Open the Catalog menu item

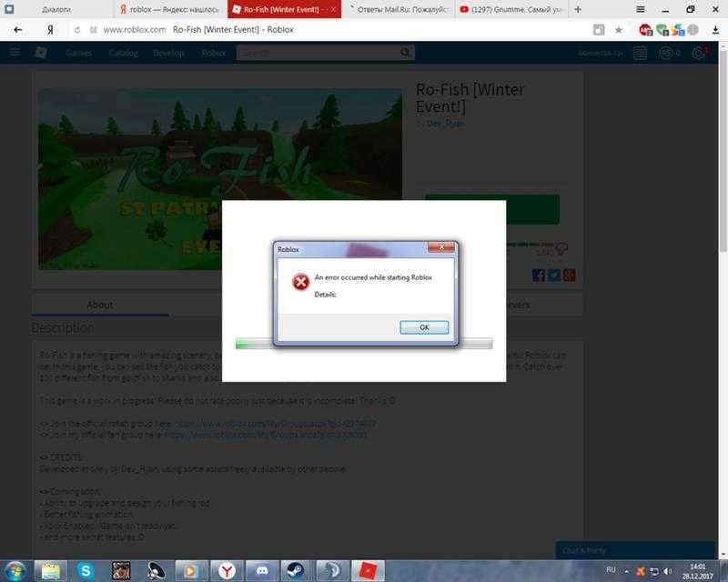pyautogui.click(x=124, y=53)
